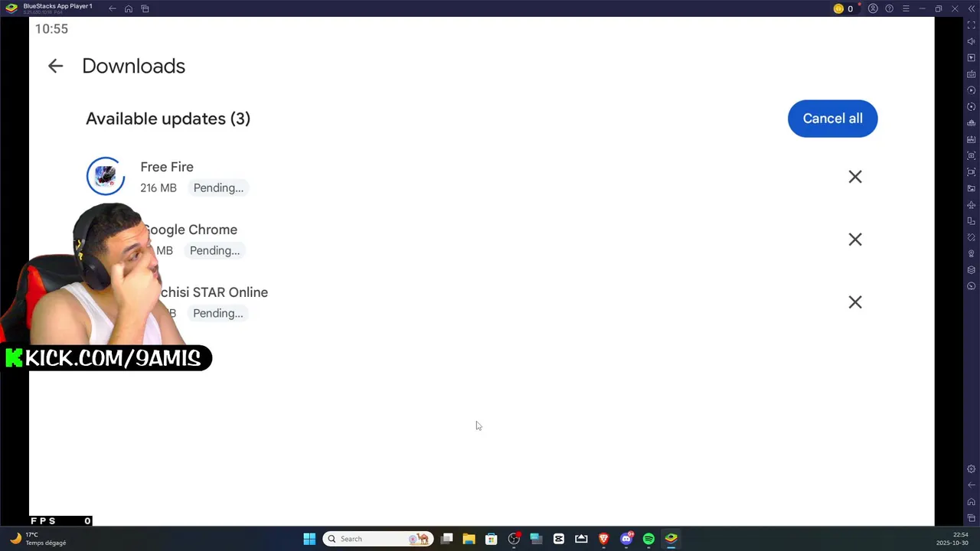Open the taskbar weather widget
The width and height of the screenshot is (980, 551).
click(x=37, y=539)
